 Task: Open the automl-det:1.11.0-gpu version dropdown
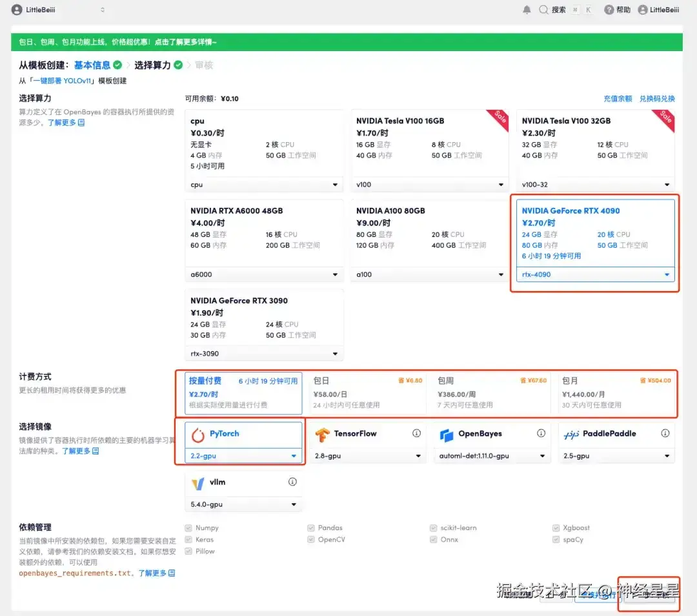(492, 456)
